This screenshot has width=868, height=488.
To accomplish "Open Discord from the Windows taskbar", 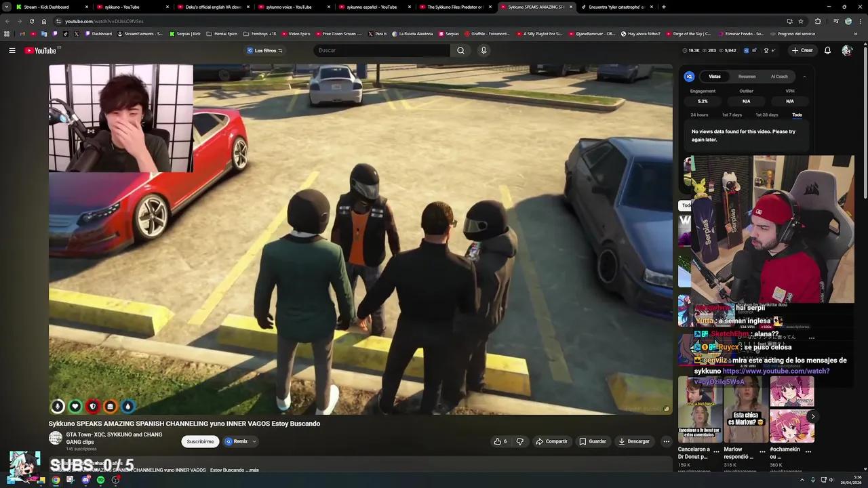I will 85,480.
